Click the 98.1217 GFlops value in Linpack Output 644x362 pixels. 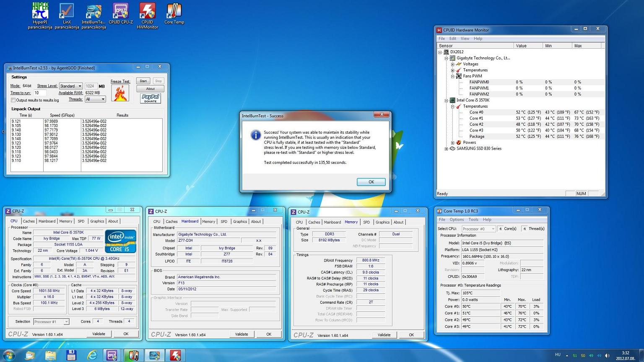(52, 160)
